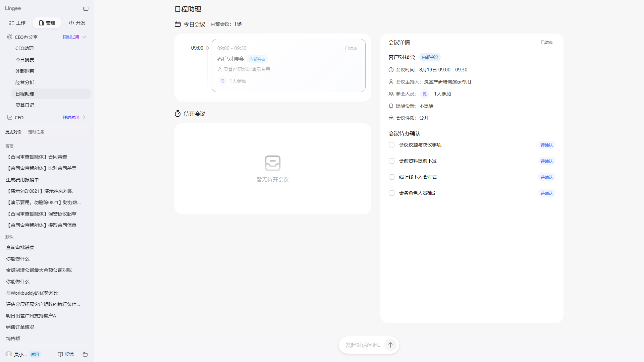Image resolution: width=644 pixels, height=362 pixels.
Task: Expand the CFO section chevron
Action: [84, 117]
